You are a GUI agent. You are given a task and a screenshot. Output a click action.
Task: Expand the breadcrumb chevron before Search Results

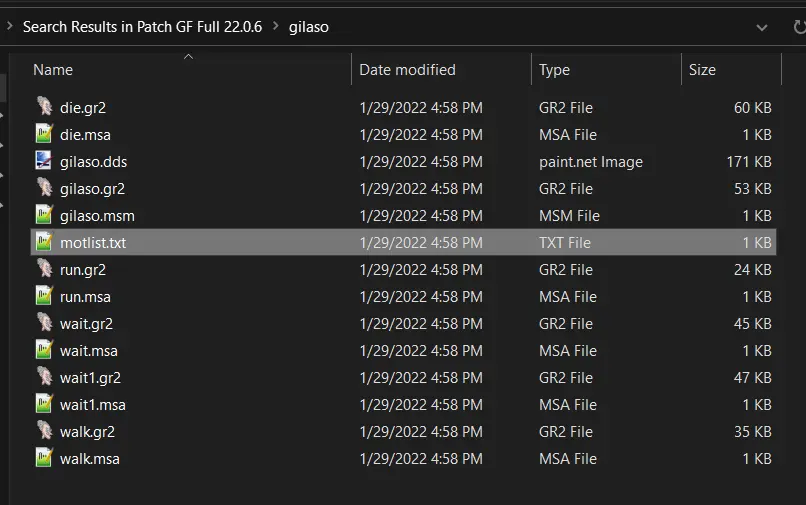9,27
